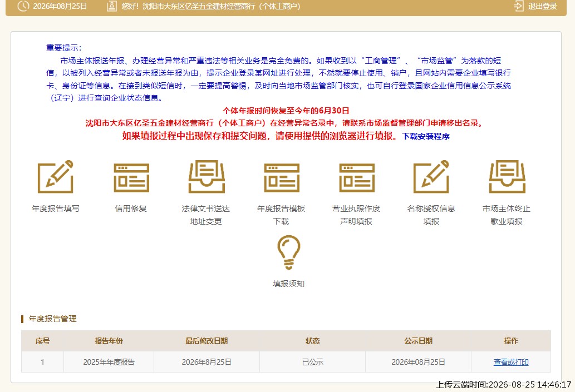Image resolution: width=575 pixels, height=392 pixels.
Task: Click the 经营异常名录 red warning line
Action: click(286, 123)
